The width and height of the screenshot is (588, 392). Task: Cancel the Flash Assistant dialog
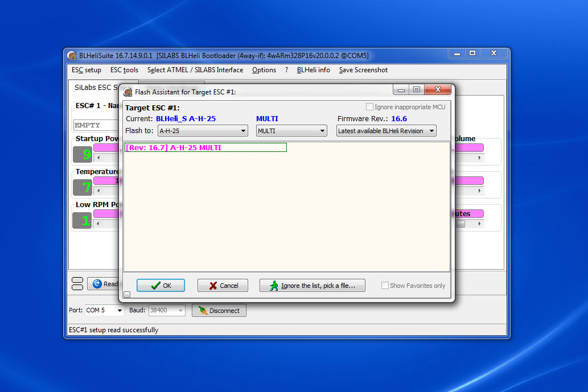tap(223, 286)
